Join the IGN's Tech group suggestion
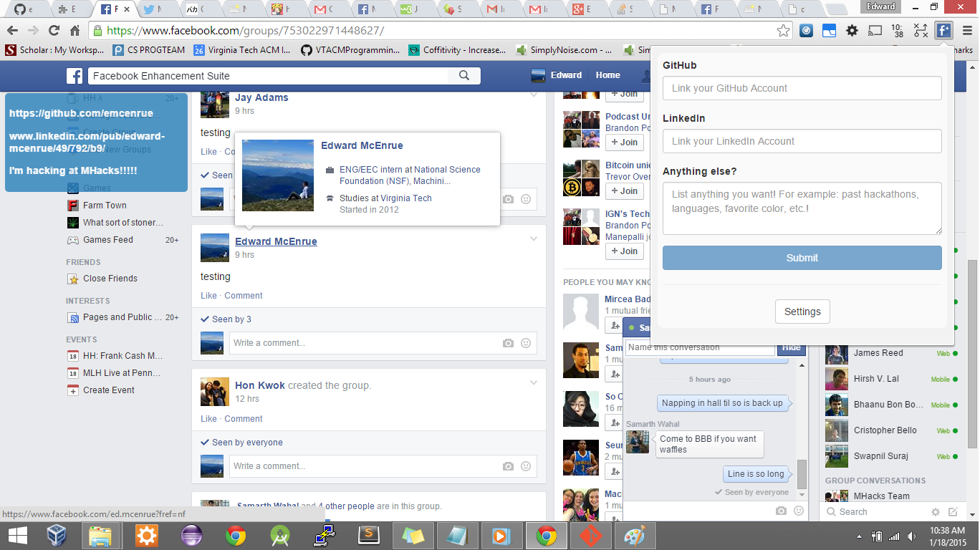The height and width of the screenshot is (550, 980). pyautogui.click(x=623, y=251)
